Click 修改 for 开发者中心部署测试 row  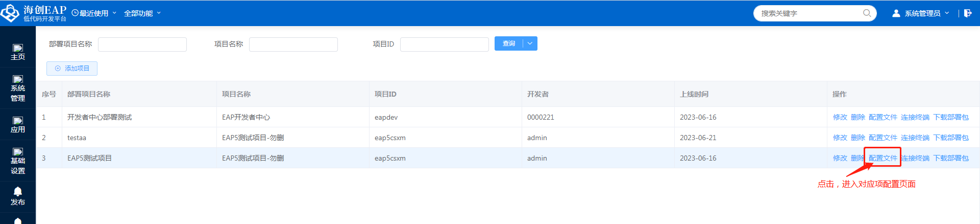point(840,117)
